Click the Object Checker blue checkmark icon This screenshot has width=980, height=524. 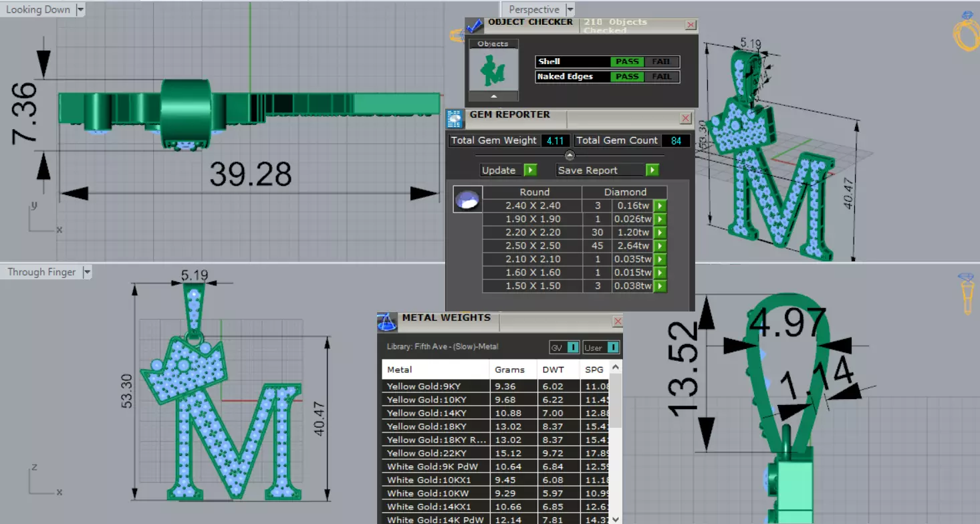[x=475, y=26]
